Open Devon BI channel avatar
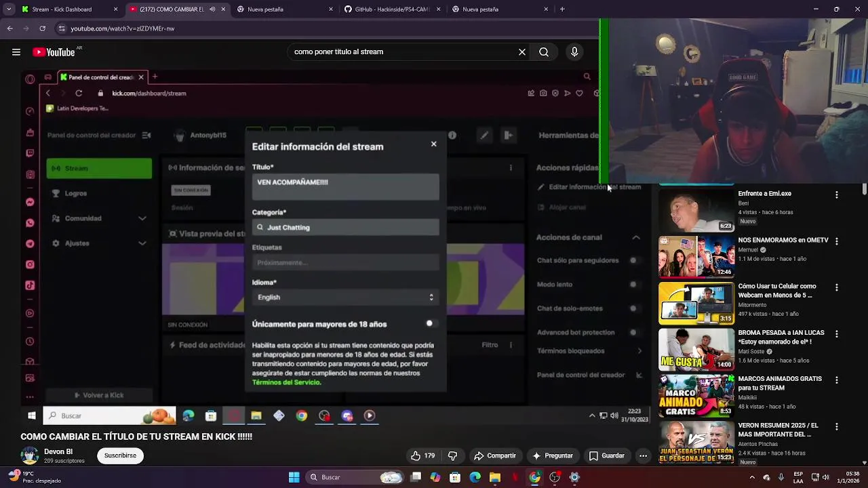The width and height of the screenshot is (868, 488). click(29, 456)
